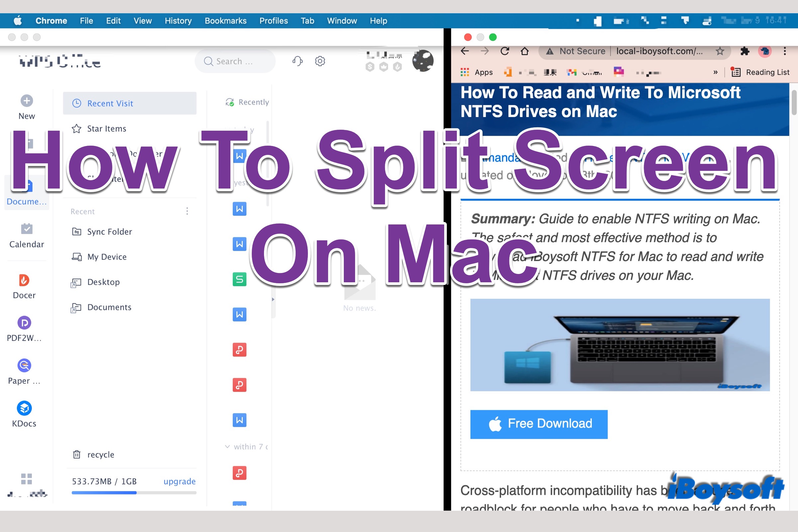The width and height of the screenshot is (798, 532).
Task: Click the Sync Folder tree item
Action: 110,231
